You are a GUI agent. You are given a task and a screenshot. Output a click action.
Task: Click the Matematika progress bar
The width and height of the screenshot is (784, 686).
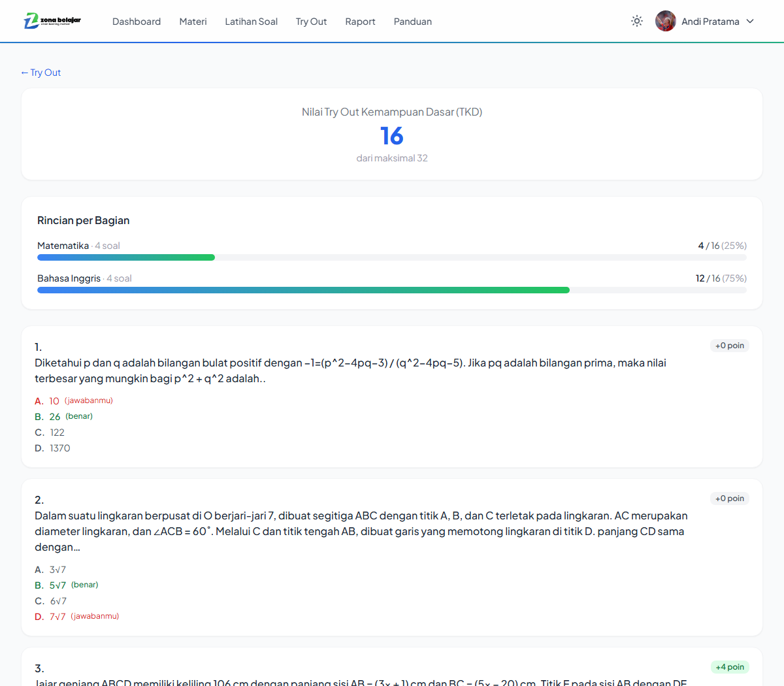coord(392,257)
